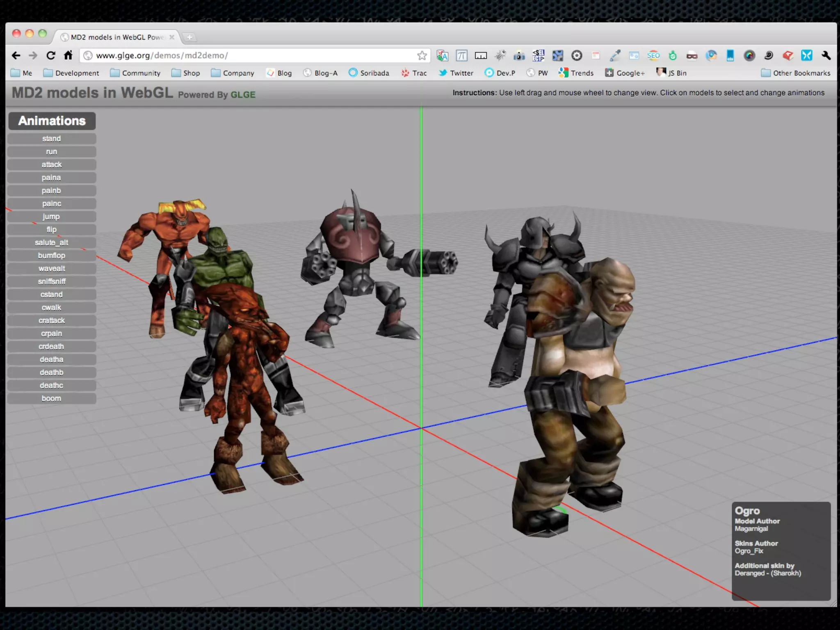
Task: Click the pi symbol extension icon
Action: (461, 55)
